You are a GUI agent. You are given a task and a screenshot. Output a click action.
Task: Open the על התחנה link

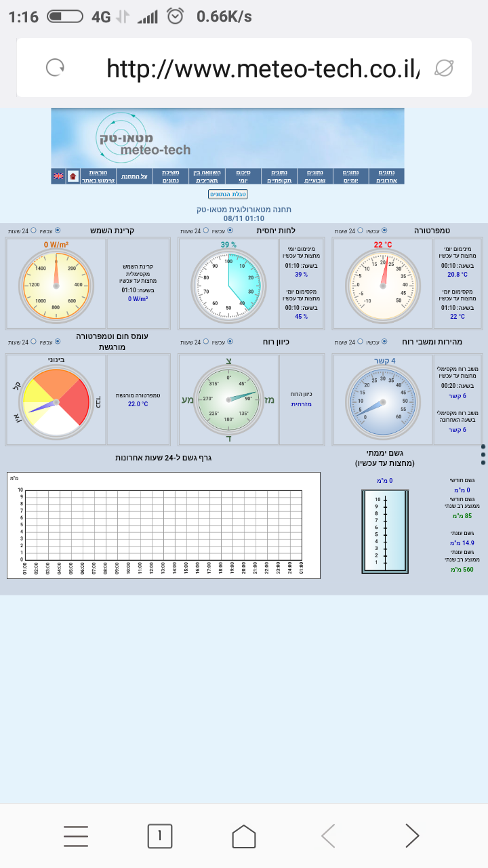134,176
